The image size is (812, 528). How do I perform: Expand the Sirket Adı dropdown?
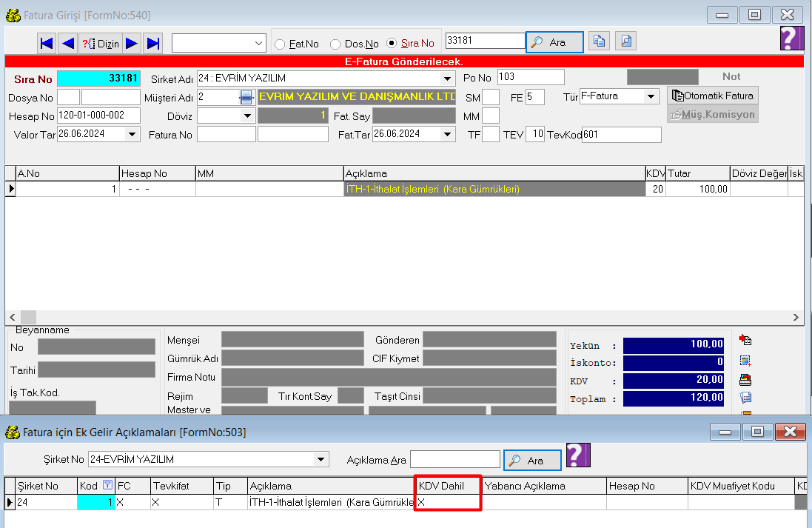coord(447,78)
